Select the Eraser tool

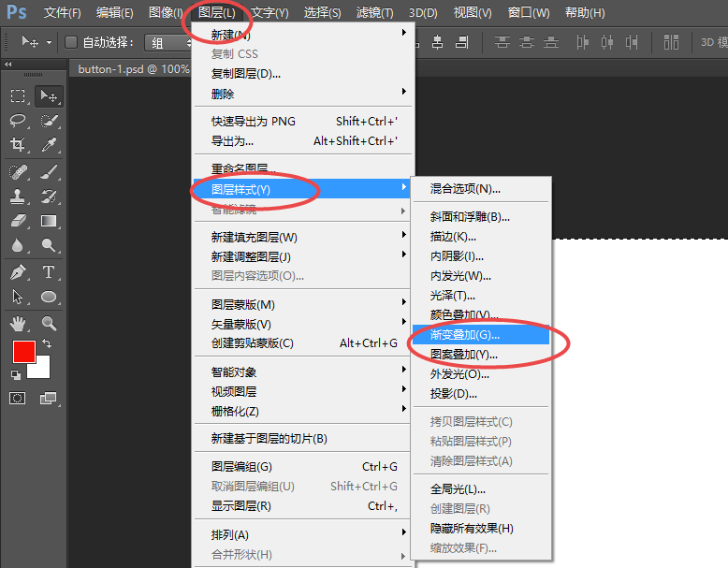click(x=18, y=221)
